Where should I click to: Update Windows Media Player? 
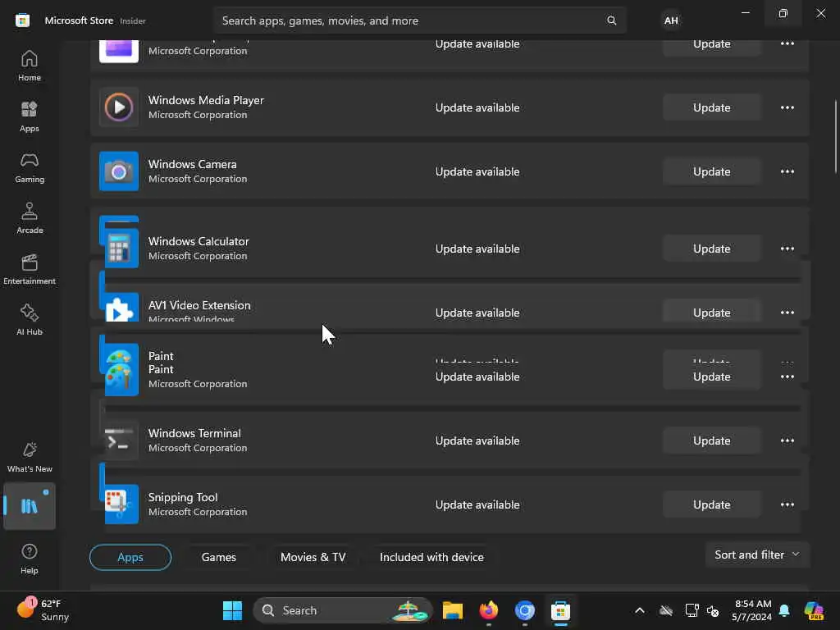[711, 107]
